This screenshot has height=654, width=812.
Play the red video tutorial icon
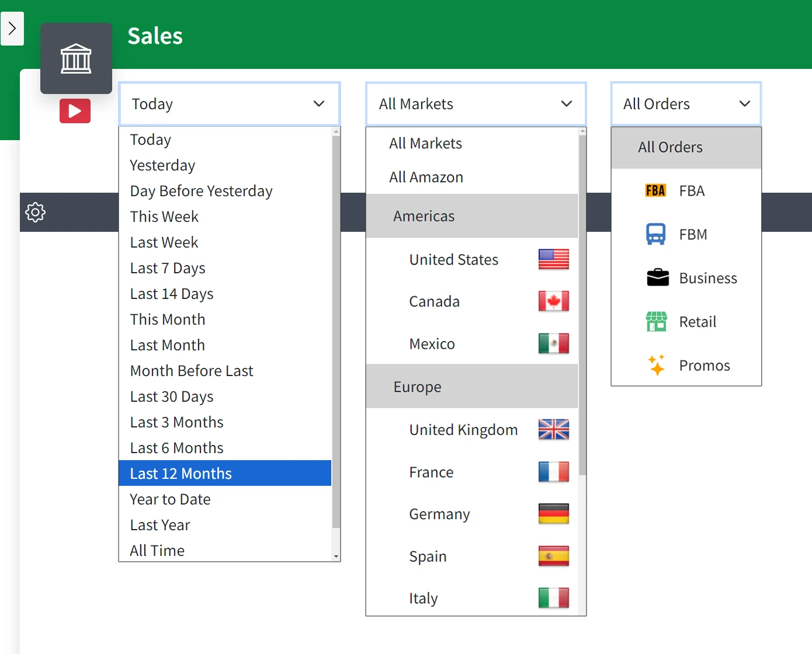75,111
